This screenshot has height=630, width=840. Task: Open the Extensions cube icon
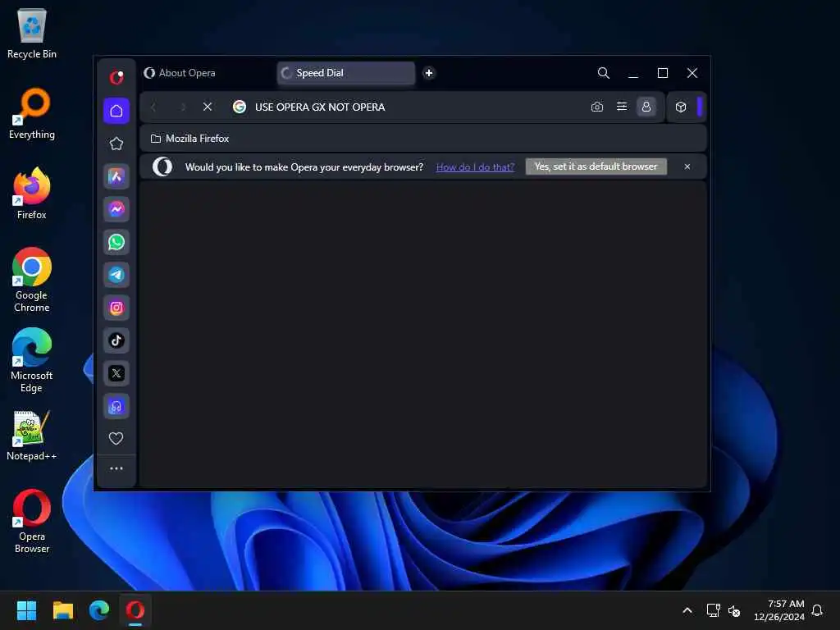pos(680,107)
